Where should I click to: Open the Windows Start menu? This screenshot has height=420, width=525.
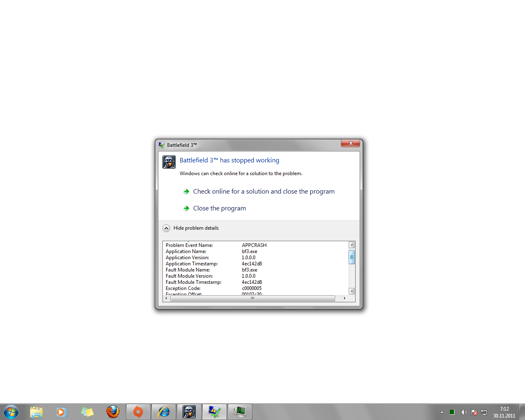click(11, 412)
